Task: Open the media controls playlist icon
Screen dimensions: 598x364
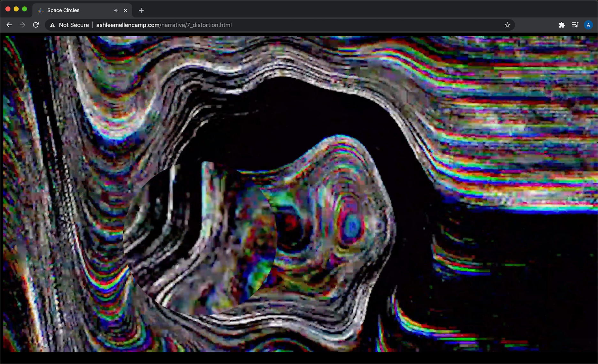Action: [575, 25]
